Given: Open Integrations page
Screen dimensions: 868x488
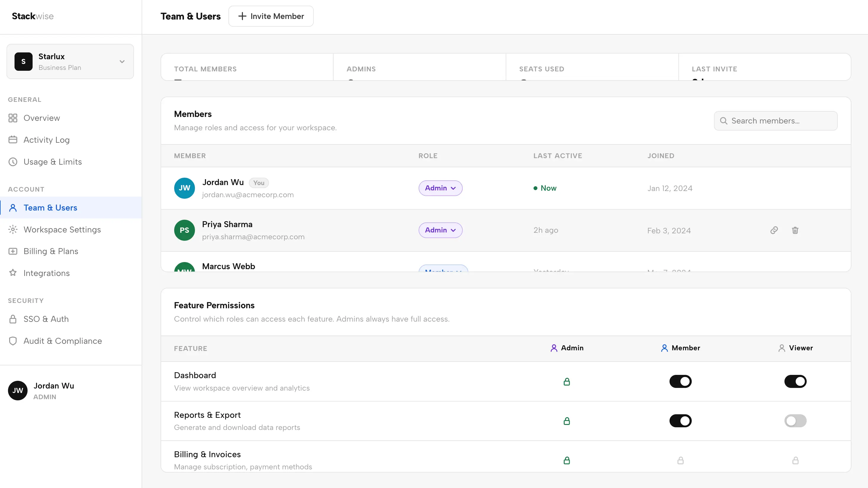Looking at the screenshot, I should coord(71,273).
